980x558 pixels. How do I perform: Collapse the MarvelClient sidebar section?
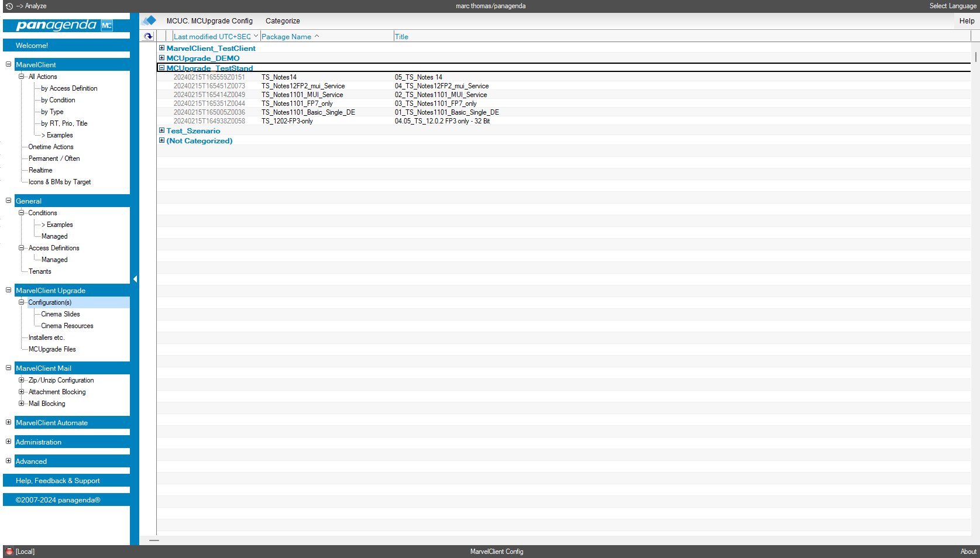pyautogui.click(x=8, y=64)
